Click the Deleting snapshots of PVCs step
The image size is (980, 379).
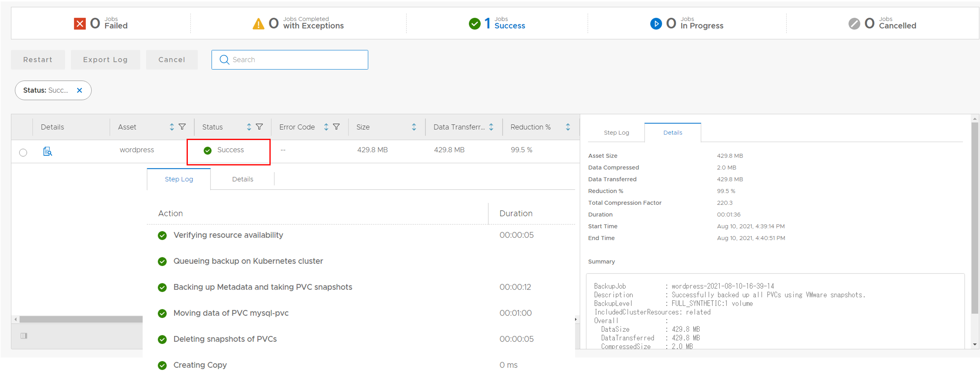point(225,339)
